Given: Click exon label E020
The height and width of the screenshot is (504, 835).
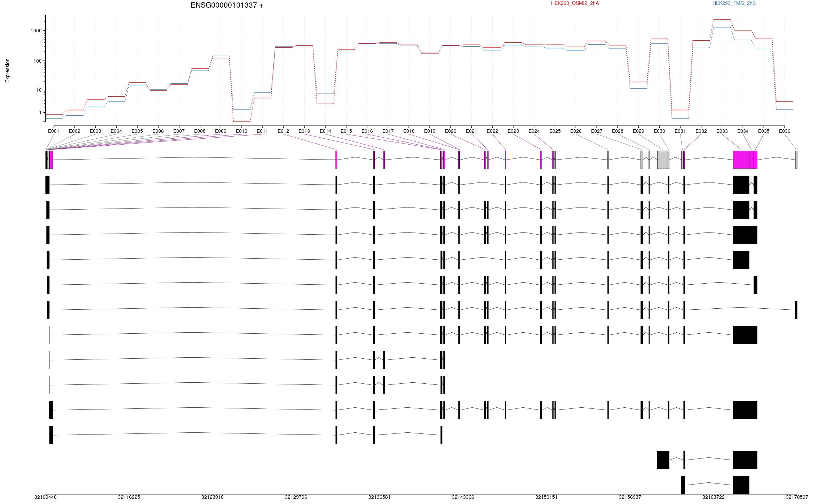Looking at the screenshot, I should point(451,131).
